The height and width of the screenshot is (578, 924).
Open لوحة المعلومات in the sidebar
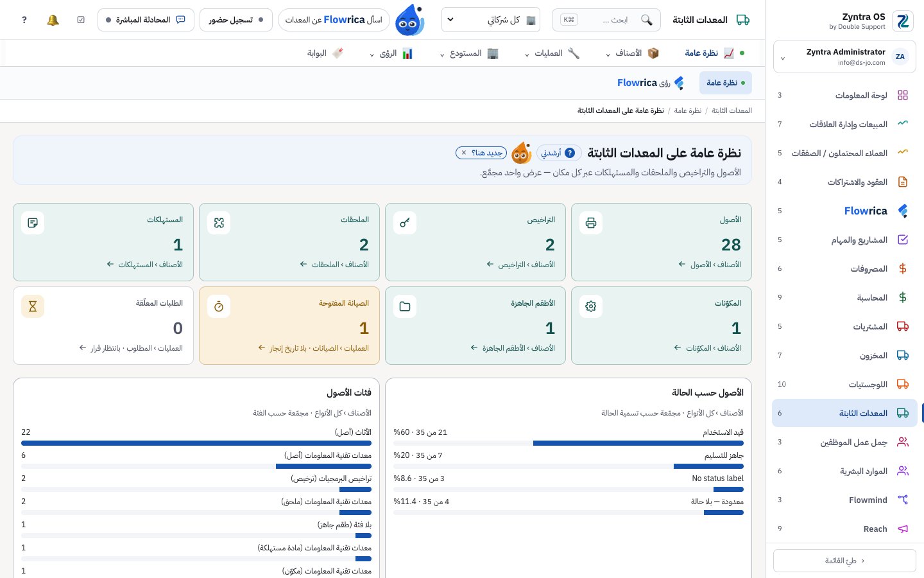[x=844, y=95]
